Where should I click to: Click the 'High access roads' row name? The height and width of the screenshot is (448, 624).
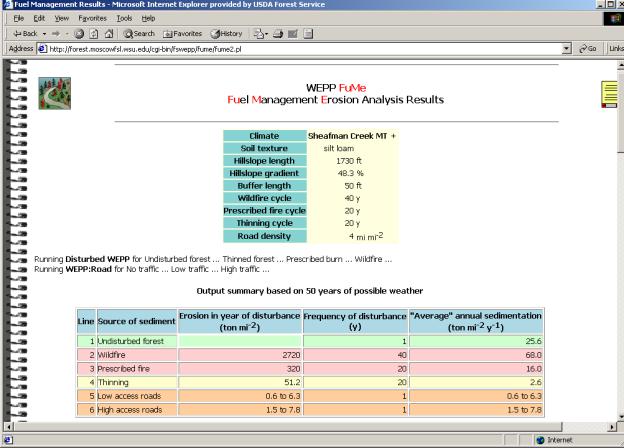(130, 410)
